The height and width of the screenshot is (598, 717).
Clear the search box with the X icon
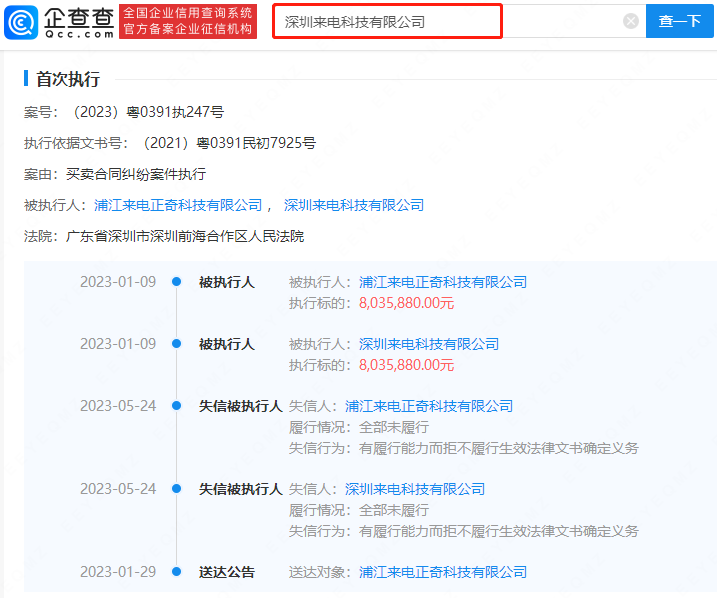tap(631, 21)
